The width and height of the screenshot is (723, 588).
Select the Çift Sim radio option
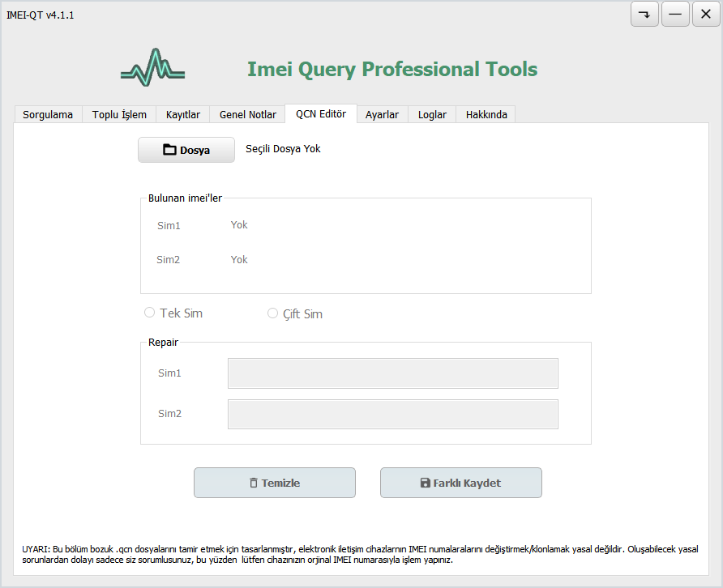click(273, 313)
